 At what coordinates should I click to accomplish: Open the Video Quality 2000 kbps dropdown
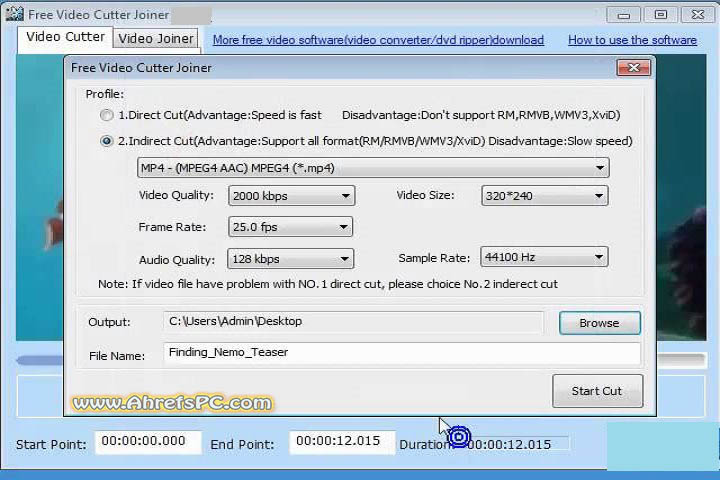click(x=291, y=196)
